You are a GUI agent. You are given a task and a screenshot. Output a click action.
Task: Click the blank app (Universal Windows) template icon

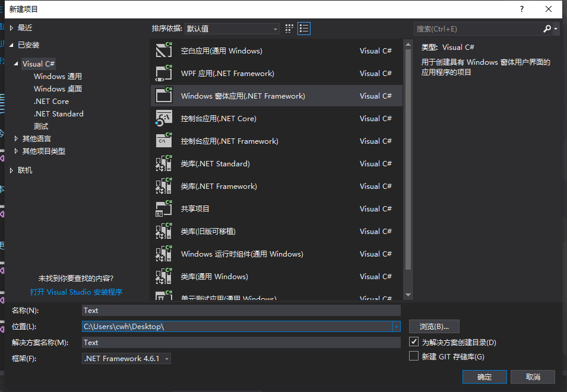(164, 50)
